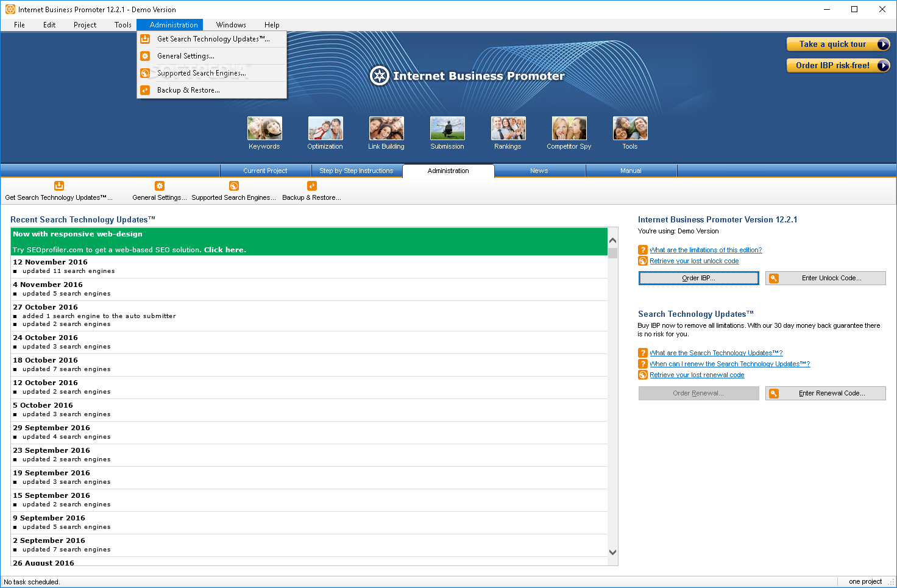Image resolution: width=897 pixels, height=588 pixels.
Task: Select the '27 October 2016' update entry
Action: [309, 316]
